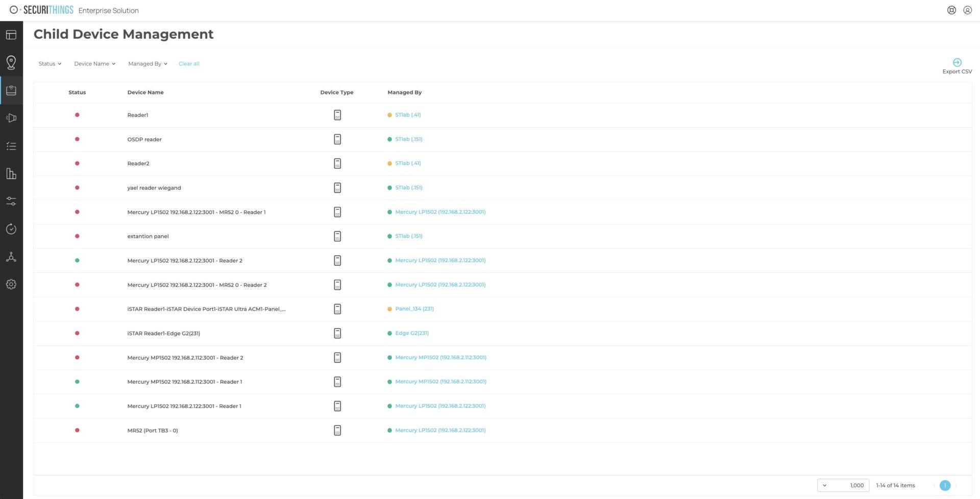Select the devices icon in sidebar
This screenshot has height=499, width=980.
pyautogui.click(x=11, y=90)
